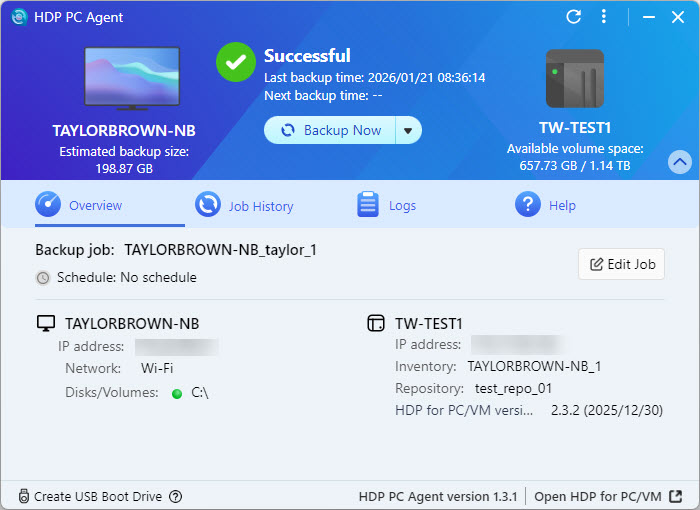Open the Logs tab
The image size is (700, 510).
point(387,206)
